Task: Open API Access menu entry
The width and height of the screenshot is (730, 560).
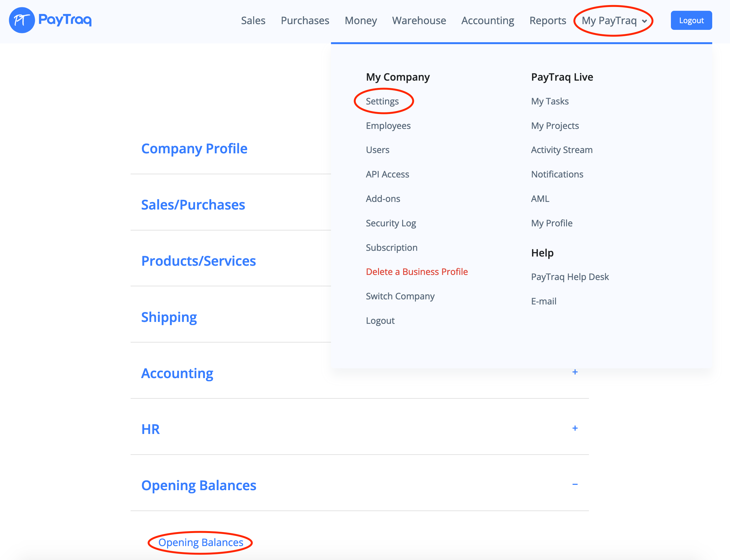Action: (x=387, y=174)
